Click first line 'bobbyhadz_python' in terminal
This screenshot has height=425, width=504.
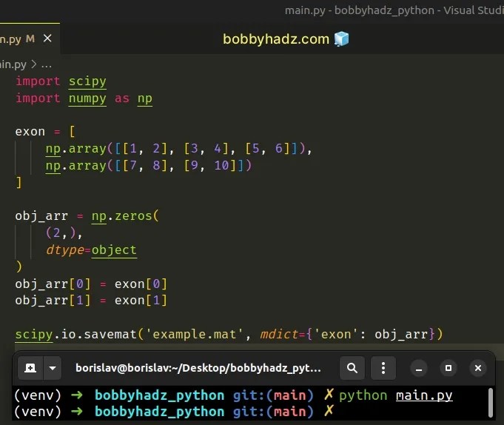tap(159, 395)
